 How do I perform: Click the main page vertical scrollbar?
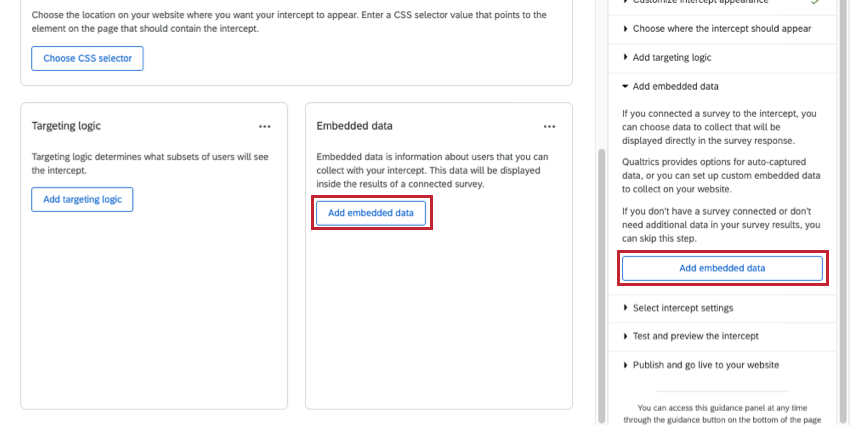pyautogui.click(x=601, y=280)
